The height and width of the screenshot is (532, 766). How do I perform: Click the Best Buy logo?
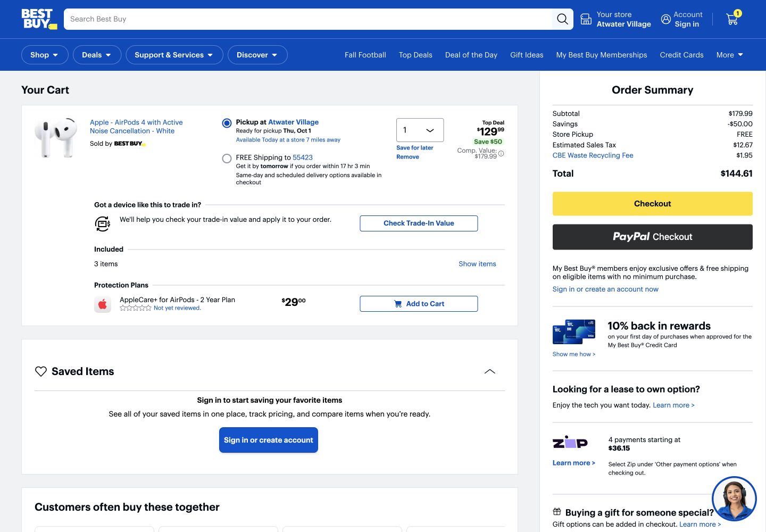tap(39, 19)
